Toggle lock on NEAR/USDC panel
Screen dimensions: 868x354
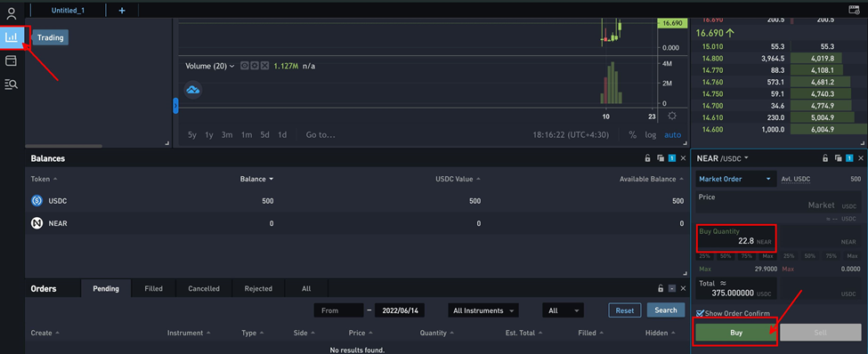tap(825, 158)
